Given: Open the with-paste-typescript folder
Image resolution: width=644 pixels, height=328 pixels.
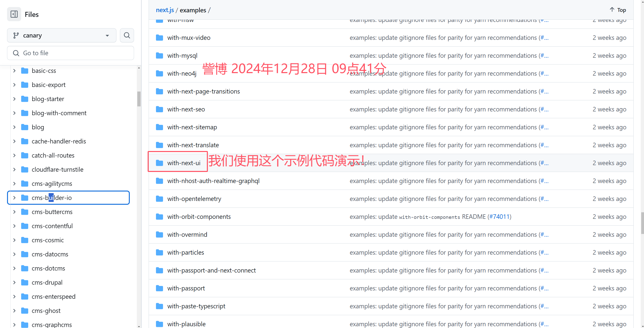Looking at the screenshot, I should [x=196, y=306].
